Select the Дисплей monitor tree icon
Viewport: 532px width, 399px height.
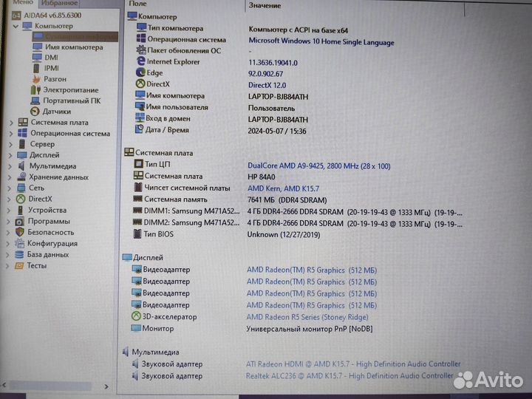click(x=21, y=155)
